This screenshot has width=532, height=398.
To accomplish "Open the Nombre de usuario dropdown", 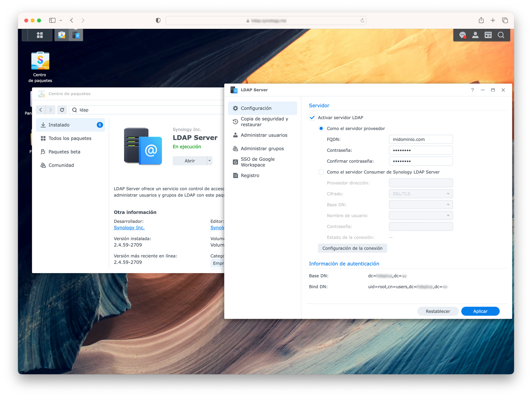I will [x=421, y=216].
